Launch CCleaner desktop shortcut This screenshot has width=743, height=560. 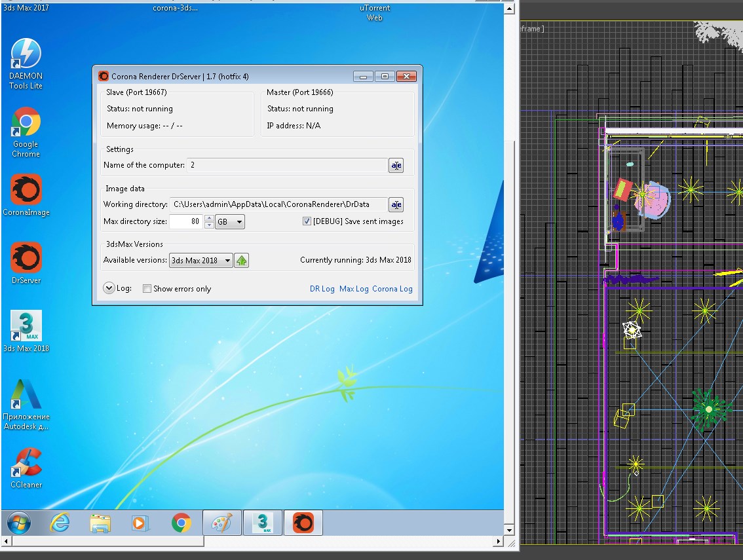click(x=26, y=468)
